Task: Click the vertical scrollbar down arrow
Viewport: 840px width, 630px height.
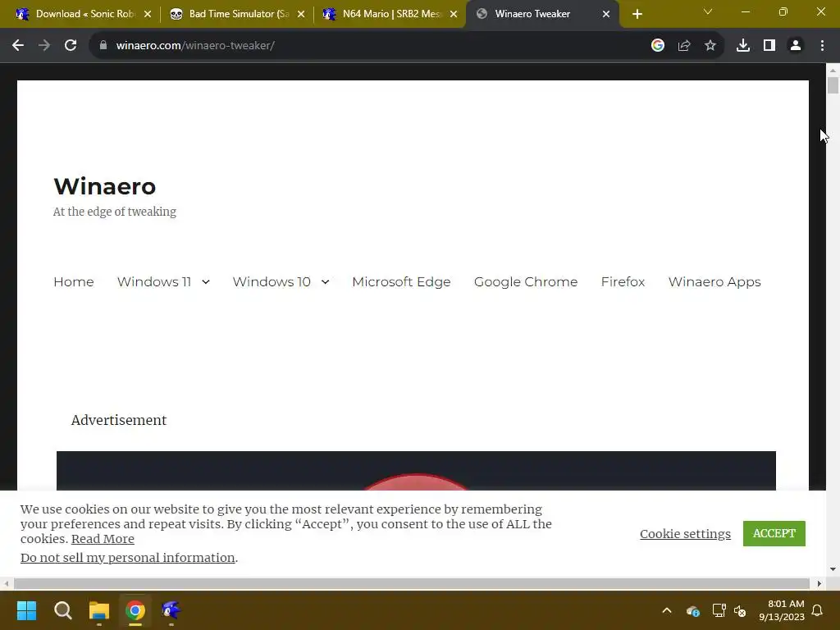Action: 833,569
